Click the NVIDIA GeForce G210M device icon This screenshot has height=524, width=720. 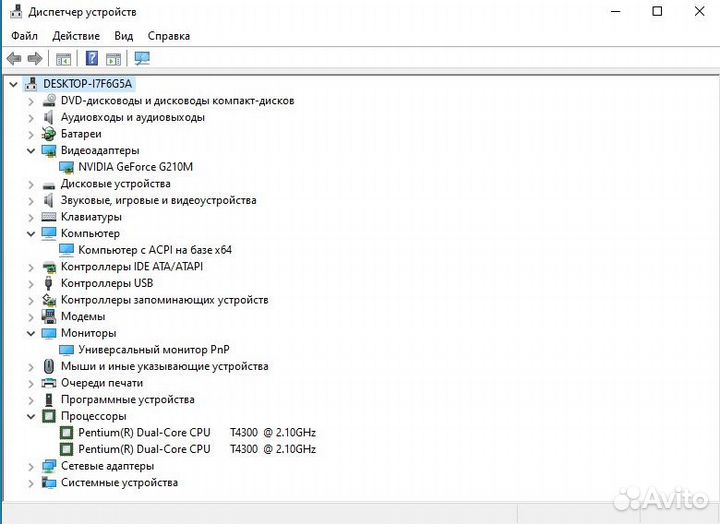point(67,167)
